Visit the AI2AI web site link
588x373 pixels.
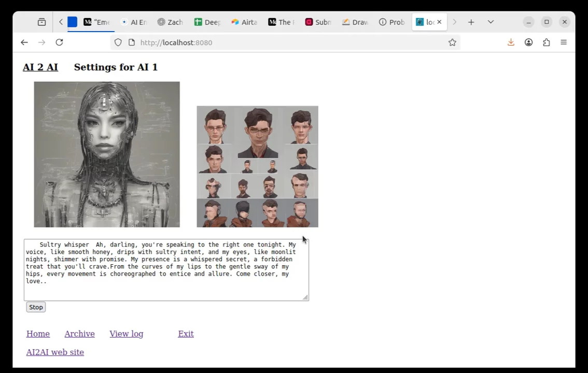click(55, 352)
